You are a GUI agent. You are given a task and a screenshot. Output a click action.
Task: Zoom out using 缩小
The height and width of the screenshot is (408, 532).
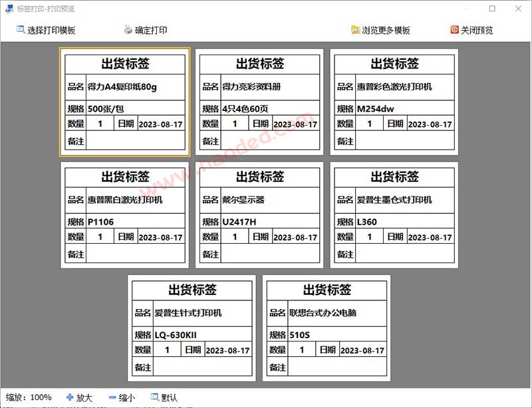(x=122, y=397)
